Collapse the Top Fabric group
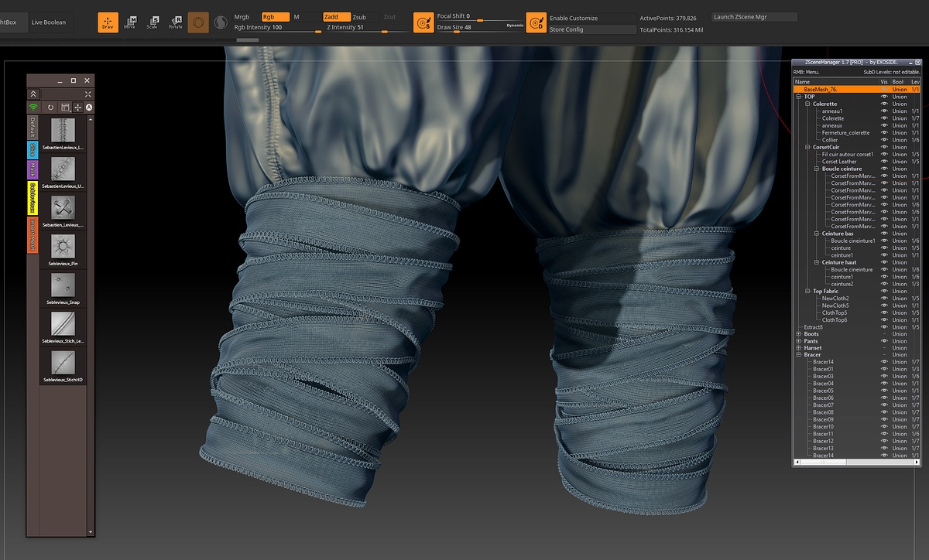 (x=807, y=291)
